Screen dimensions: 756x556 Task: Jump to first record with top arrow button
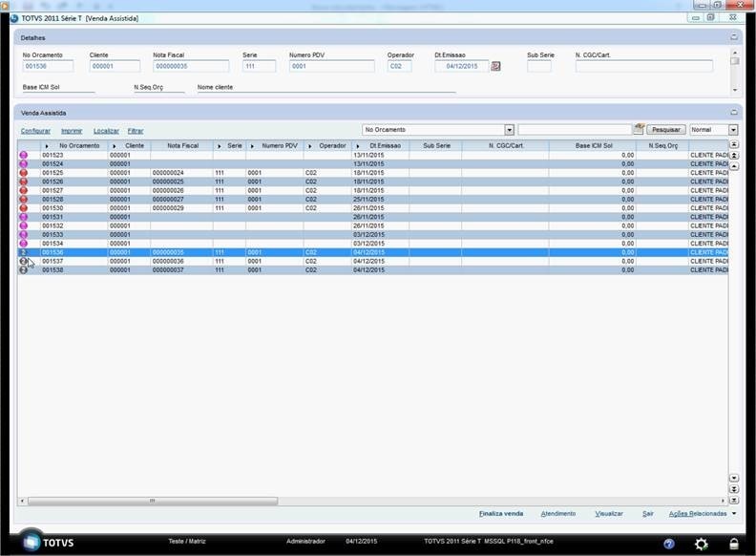(x=734, y=144)
